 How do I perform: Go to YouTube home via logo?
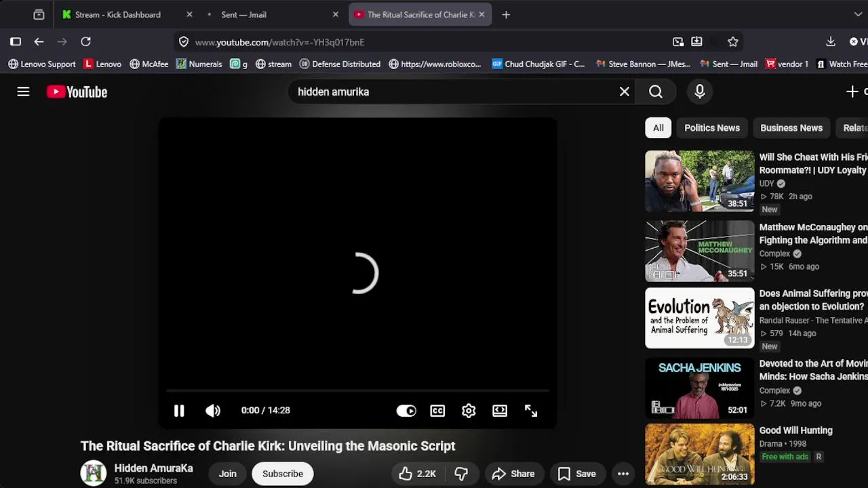[77, 91]
